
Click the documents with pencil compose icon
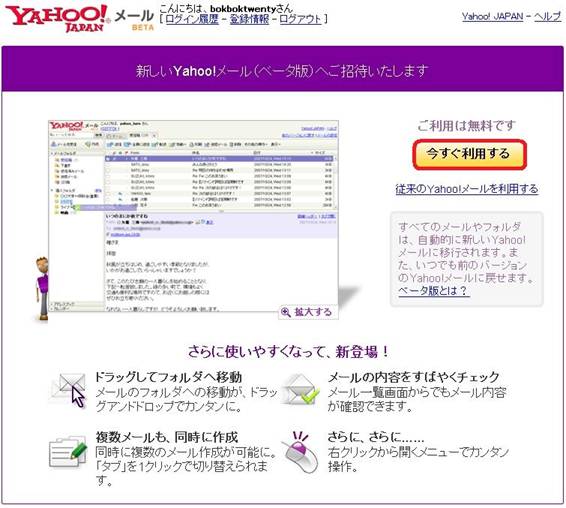[x=68, y=451]
